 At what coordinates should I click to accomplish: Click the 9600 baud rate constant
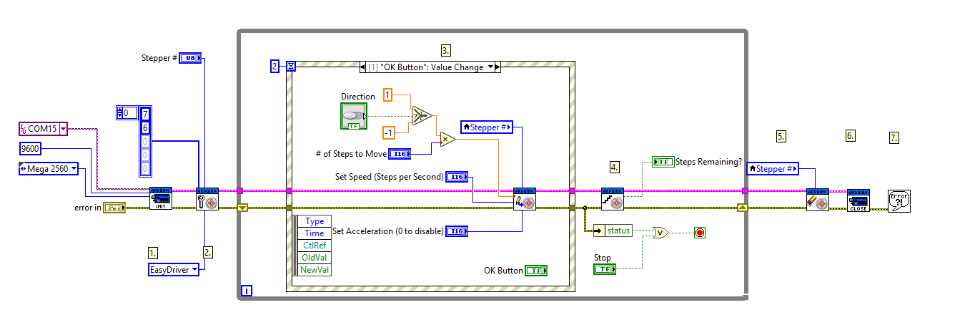pos(31,149)
